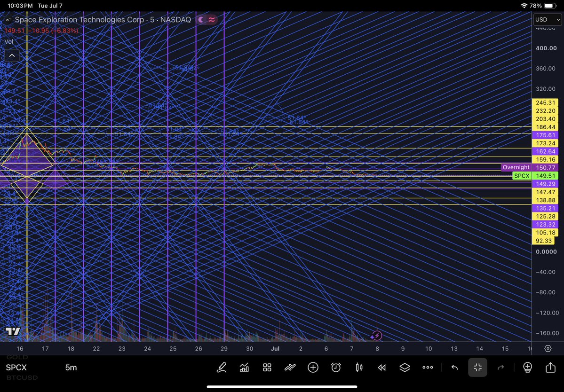Tap the pink wave data status icon
The height and width of the screenshot is (392, 564).
point(212,19)
